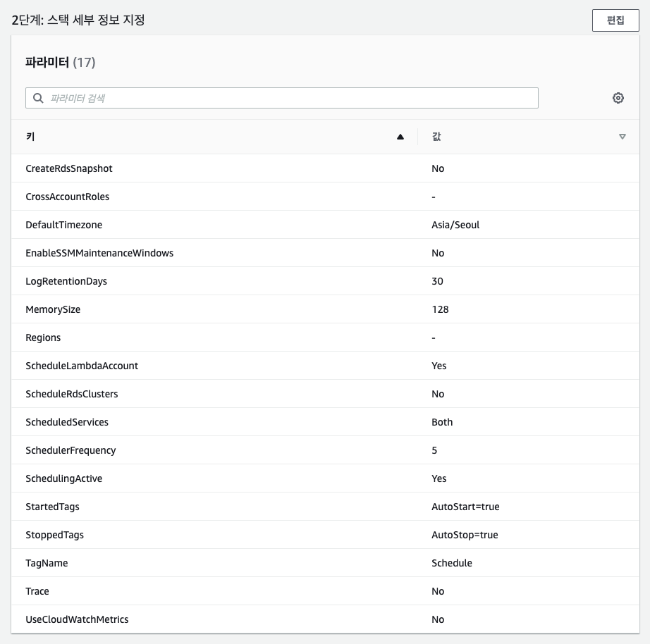Click the 편집 button
650x644 pixels.
(x=615, y=20)
